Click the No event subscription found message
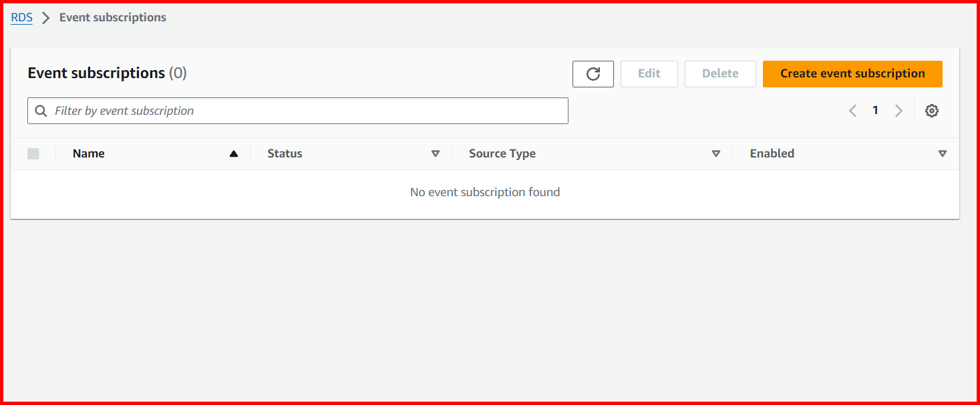 (x=485, y=191)
